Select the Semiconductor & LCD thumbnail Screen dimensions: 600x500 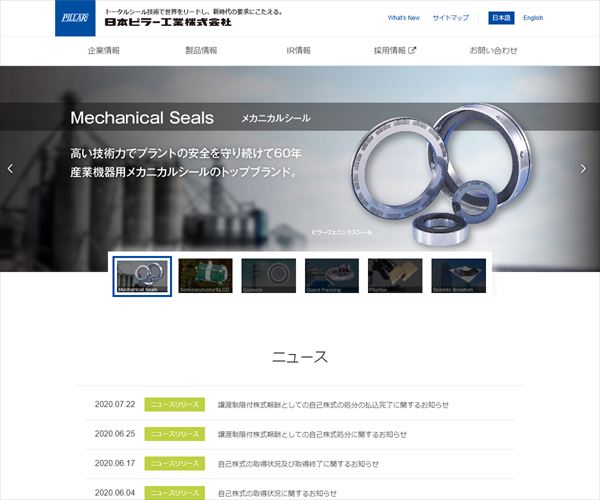205,276
